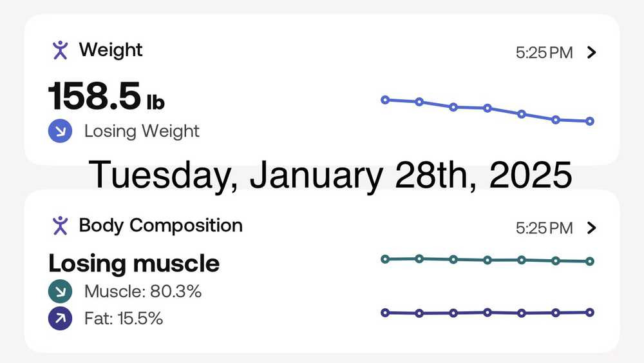The width and height of the screenshot is (644, 363).
Task: Open the Body Composition title
Action: [160, 225]
